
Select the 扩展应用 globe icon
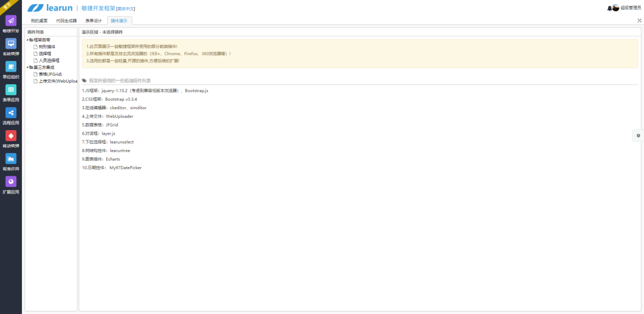tap(11, 181)
